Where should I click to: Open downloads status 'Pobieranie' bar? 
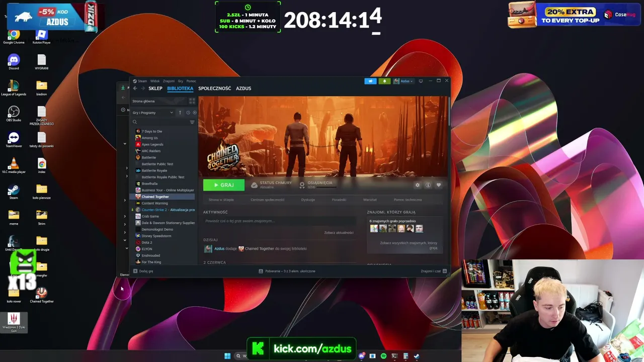click(287, 271)
